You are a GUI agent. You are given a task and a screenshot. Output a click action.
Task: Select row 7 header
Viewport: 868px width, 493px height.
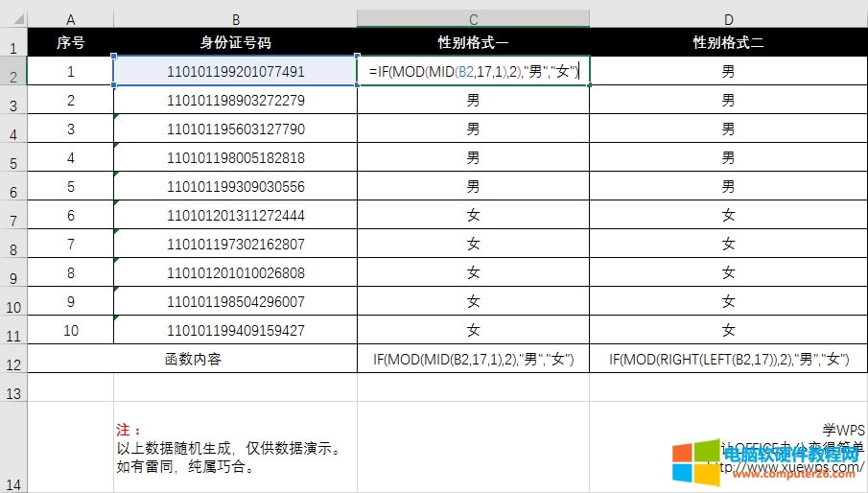(x=13, y=215)
